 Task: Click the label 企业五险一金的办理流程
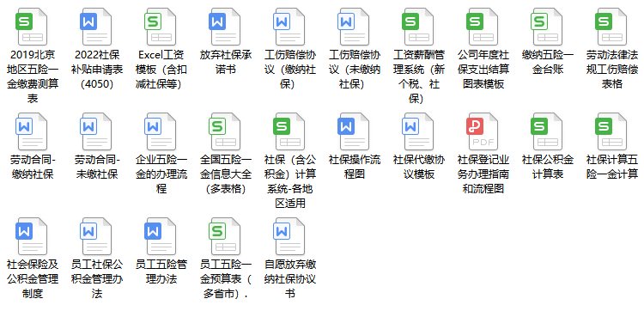point(161,174)
